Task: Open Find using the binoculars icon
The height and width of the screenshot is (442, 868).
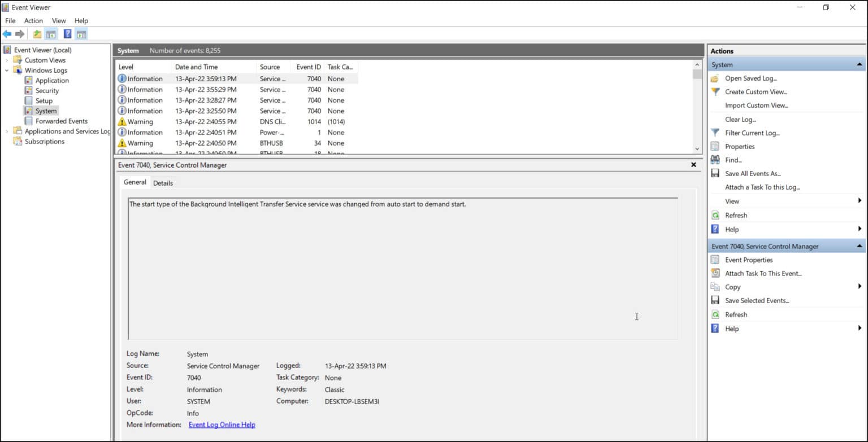Action: (714, 160)
